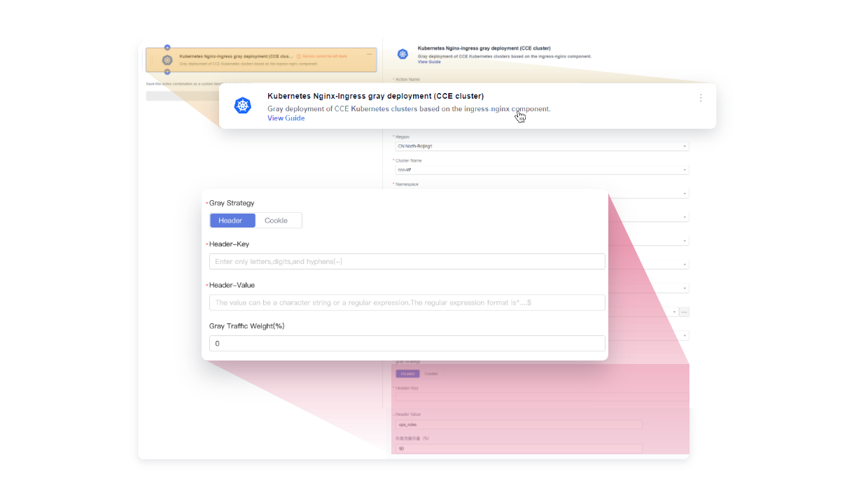Focus the Header-Key field in the pink background form
This screenshot has height=504, width=861.
542,397
